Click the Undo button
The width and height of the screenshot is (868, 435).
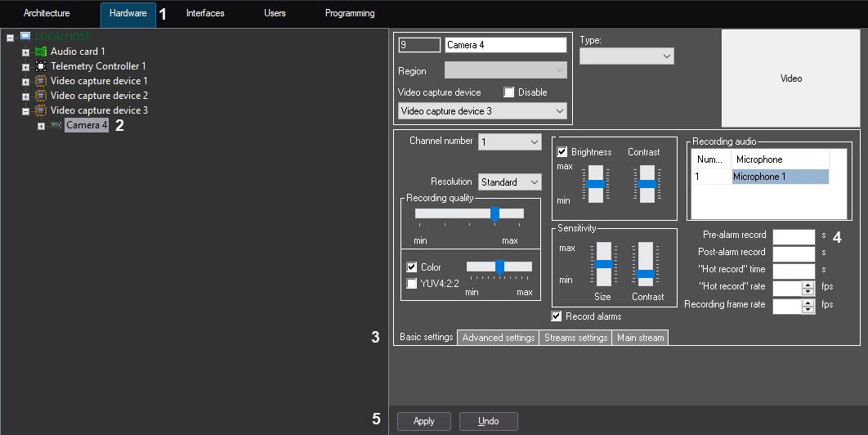click(x=488, y=421)
